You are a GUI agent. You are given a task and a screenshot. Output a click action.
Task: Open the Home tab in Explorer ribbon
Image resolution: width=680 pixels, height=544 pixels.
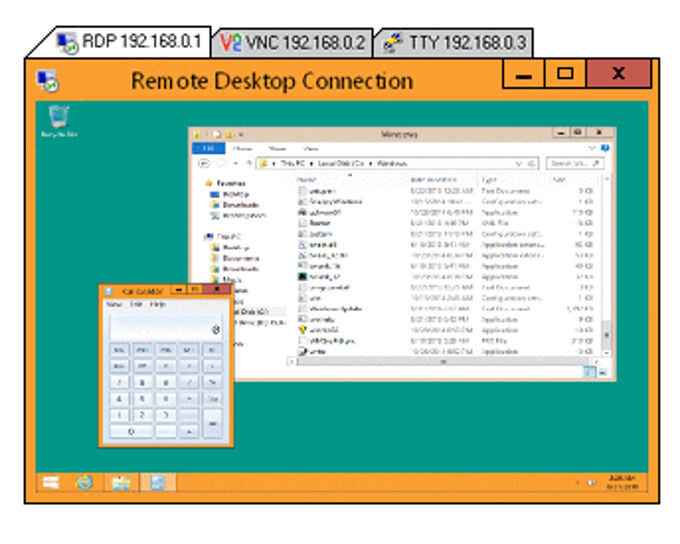click(243, 148)
